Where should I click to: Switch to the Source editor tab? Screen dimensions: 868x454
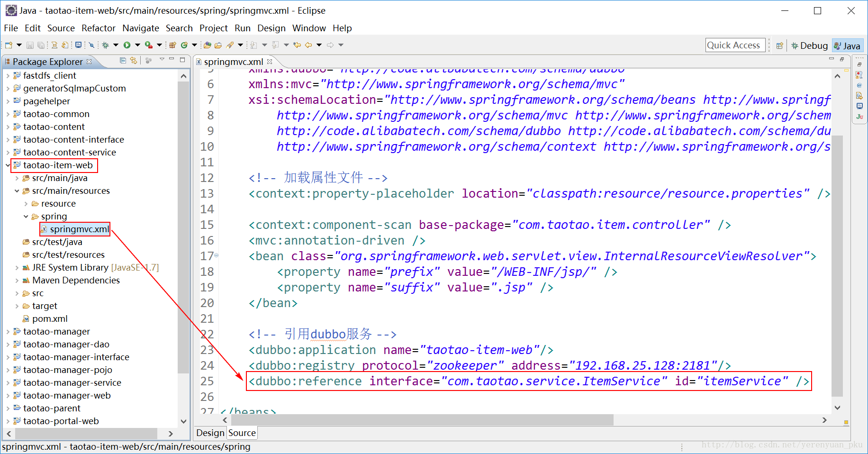point(242,433)
